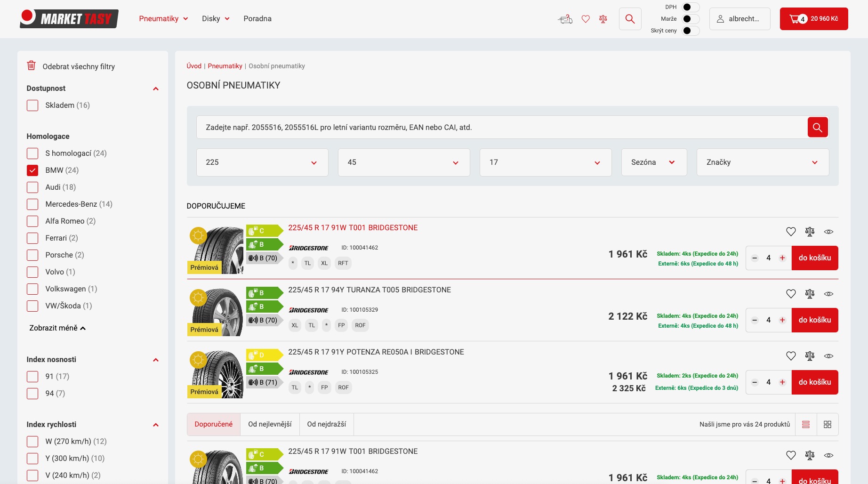Viewport: 868px width, 484px height.
Task: Toggle the DPH switch
Action: [x=691, y=7]
